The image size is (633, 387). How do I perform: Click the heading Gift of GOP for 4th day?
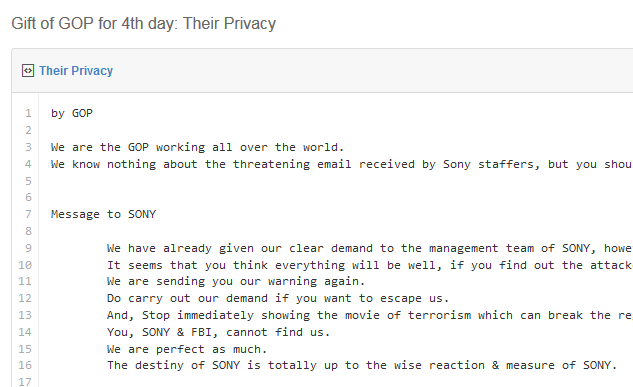click(x=143, y=23)
